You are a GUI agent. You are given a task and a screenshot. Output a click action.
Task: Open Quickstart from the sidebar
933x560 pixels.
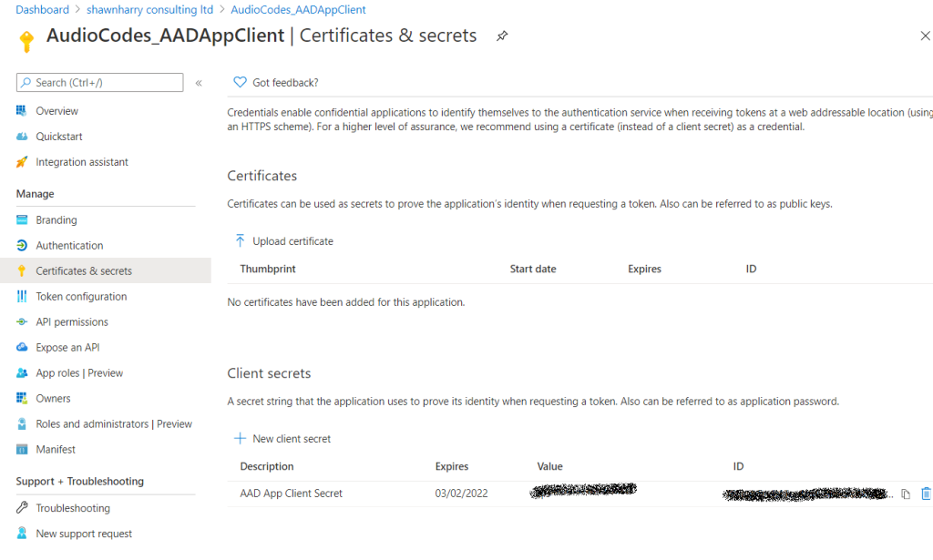tap(59, 137)
